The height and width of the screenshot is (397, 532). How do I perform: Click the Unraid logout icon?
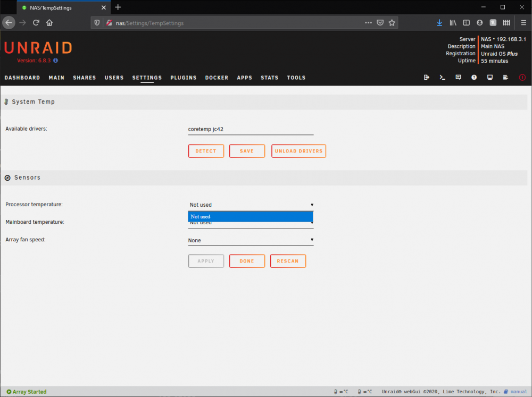(x=427, y=77)
